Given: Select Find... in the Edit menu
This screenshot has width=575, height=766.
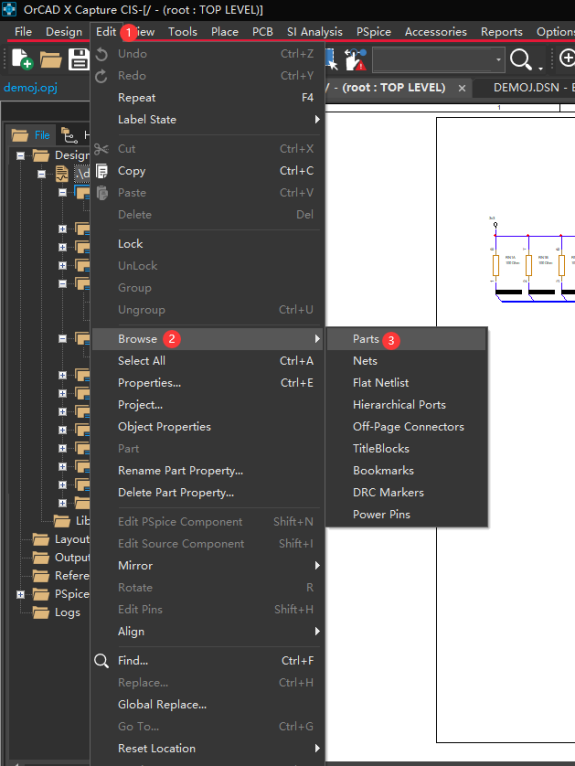Looking at the screenshot, I should click(208, 661).
